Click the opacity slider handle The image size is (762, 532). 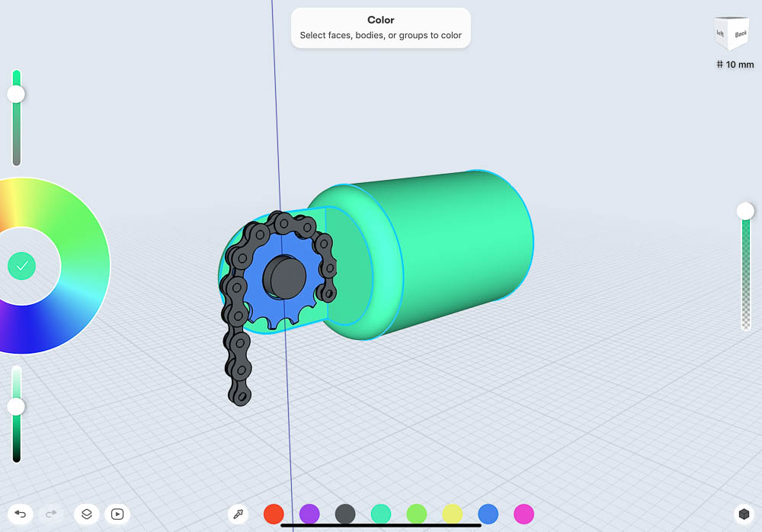745,211
